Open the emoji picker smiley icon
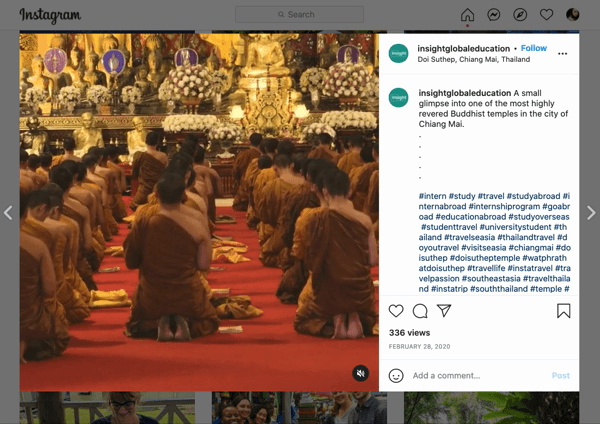The image size is (600, 424). pyautogui.click(x=396, y=375)
